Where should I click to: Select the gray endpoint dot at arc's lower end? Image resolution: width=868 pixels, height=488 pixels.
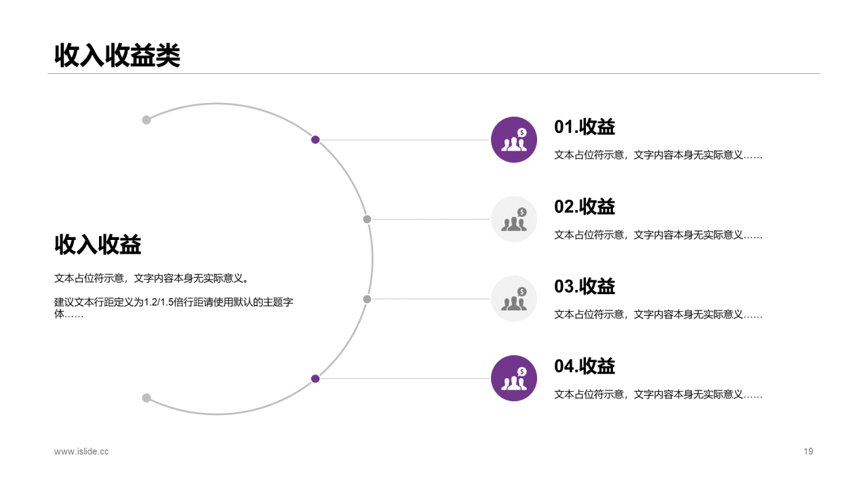click(x=146, y=398)
